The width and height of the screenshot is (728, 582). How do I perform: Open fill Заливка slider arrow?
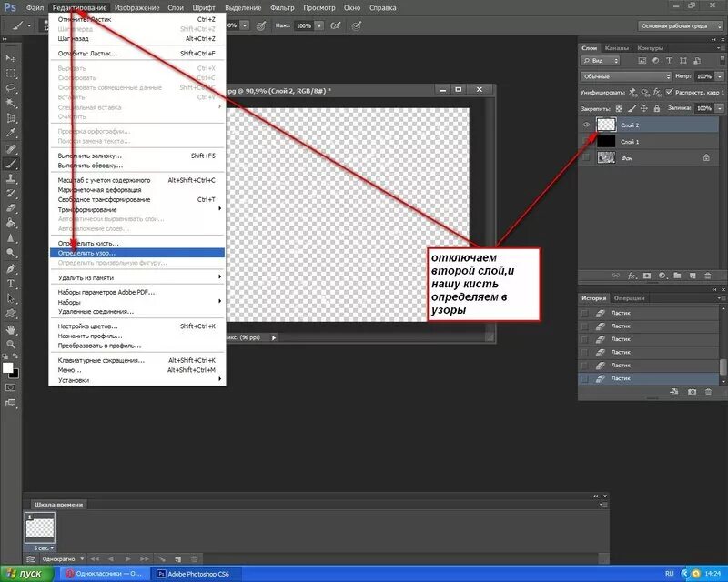720,108
